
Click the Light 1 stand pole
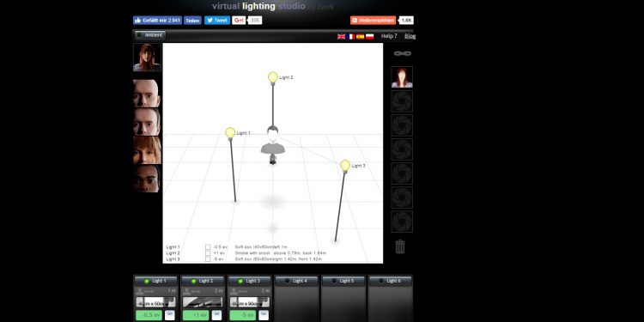point(233,171)
